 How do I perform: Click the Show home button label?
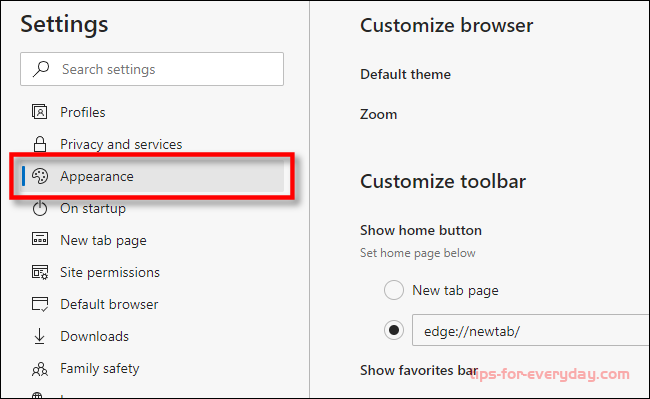420,230
